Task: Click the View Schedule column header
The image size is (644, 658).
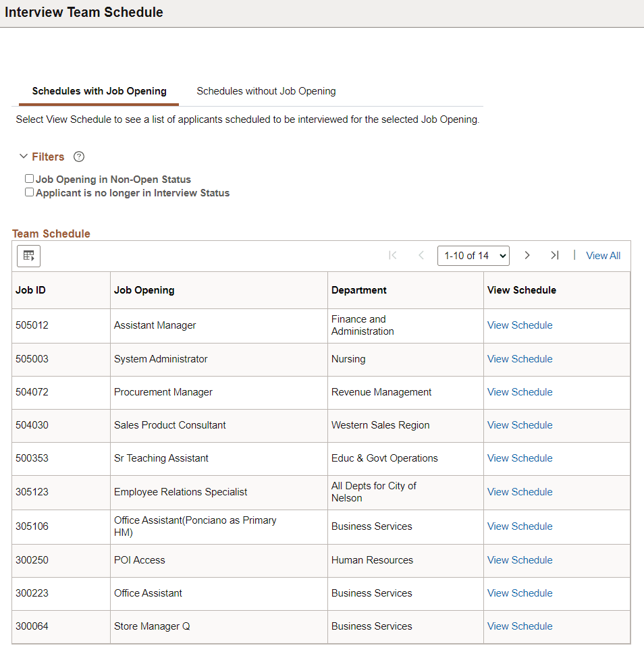Action: tap(557, 290)
